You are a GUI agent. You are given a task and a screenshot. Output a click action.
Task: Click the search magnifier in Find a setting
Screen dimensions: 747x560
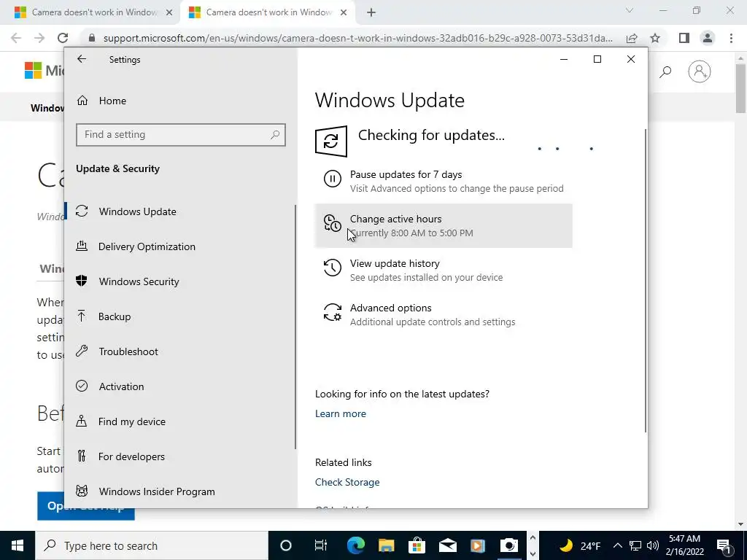pyautogui.click(x=275, y=135)
